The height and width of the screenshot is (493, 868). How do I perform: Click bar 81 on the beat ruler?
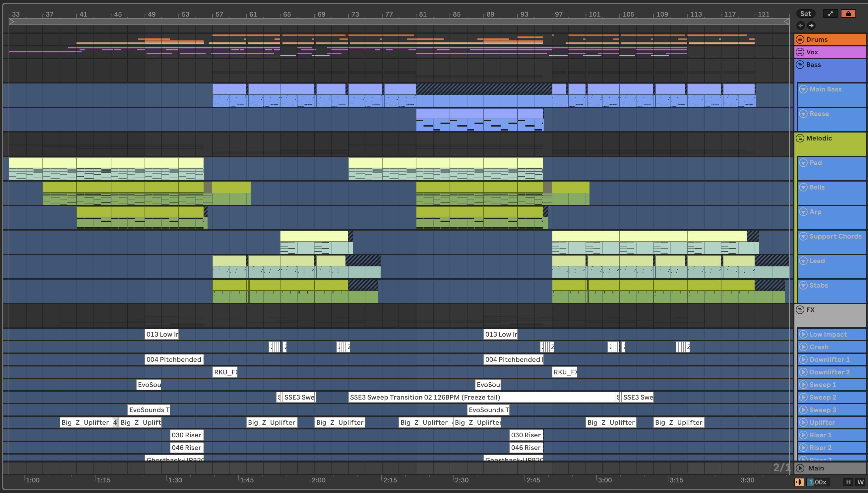422,14
